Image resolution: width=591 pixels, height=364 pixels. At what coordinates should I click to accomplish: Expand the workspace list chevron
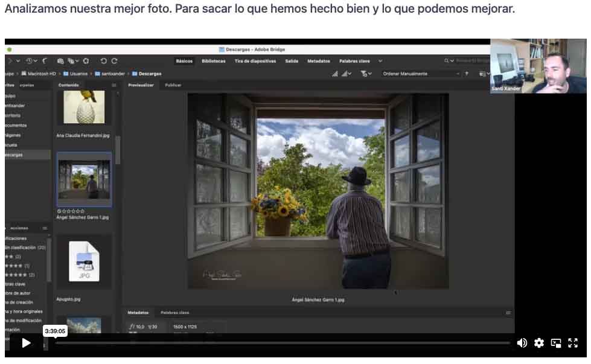pyautogui.click(x=380, y=61)
